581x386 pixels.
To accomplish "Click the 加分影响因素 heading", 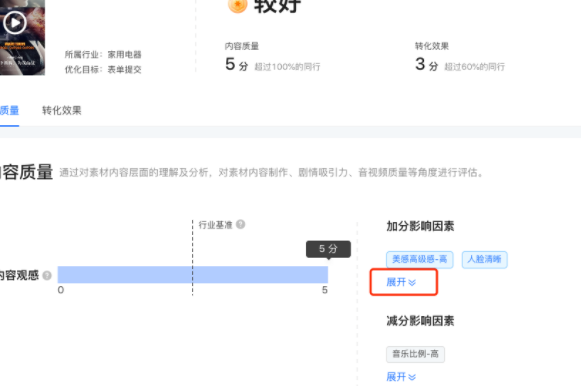I will click(x=420, y=226).
